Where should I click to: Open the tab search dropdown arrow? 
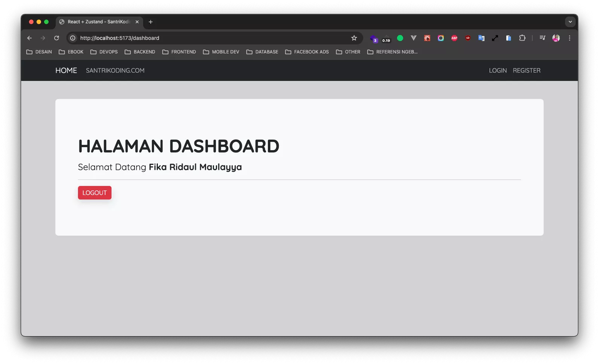(570, 22)
